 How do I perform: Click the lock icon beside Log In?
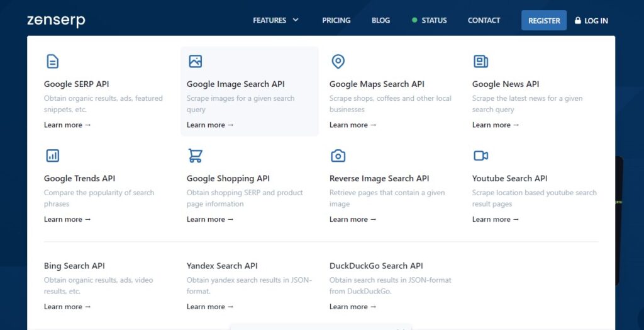click(x=577, y=20)
